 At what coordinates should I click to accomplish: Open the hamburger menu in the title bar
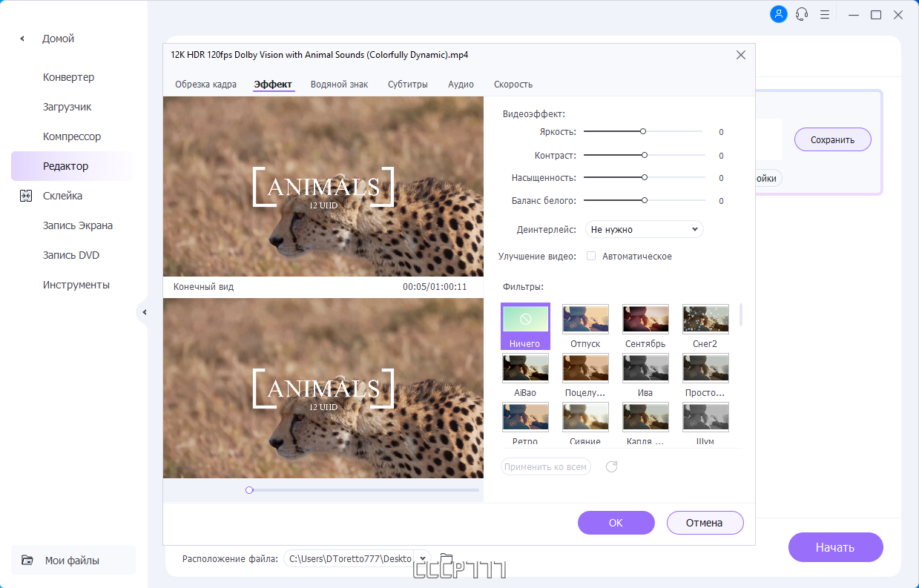[825, 14]
